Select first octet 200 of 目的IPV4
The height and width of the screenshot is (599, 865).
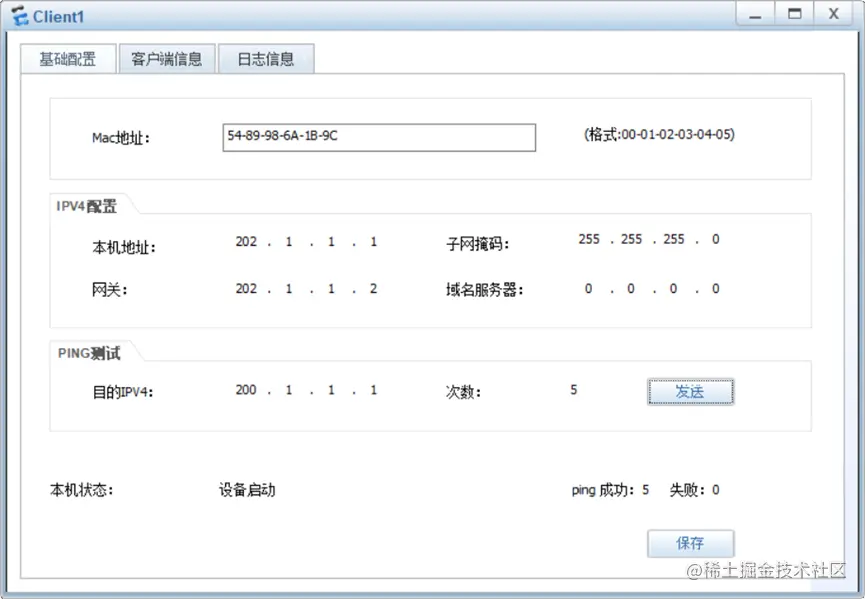point(246,390)
